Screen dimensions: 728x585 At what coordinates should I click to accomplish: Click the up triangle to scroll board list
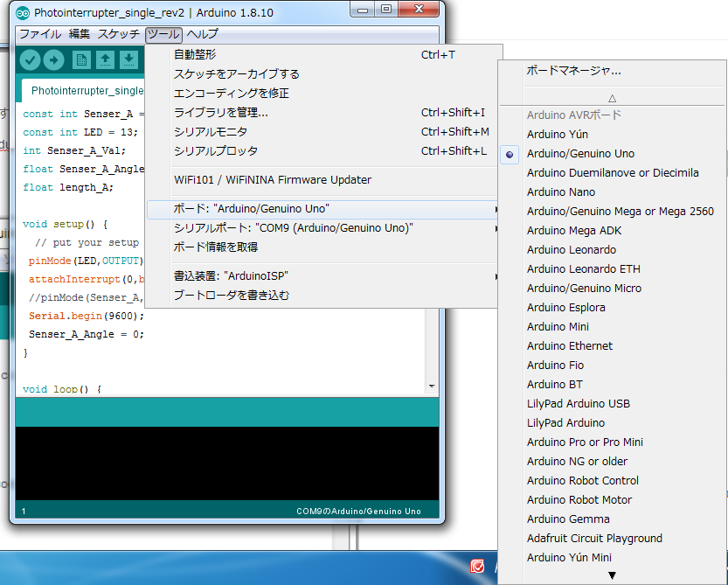tap(612, 99)
